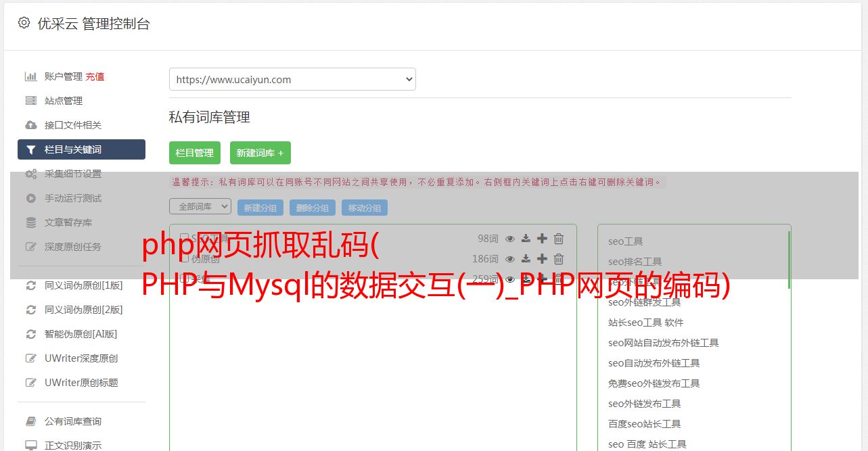Download the 98词 SEO工具 word library
The image size is (868, 451).
pos(526,239)
